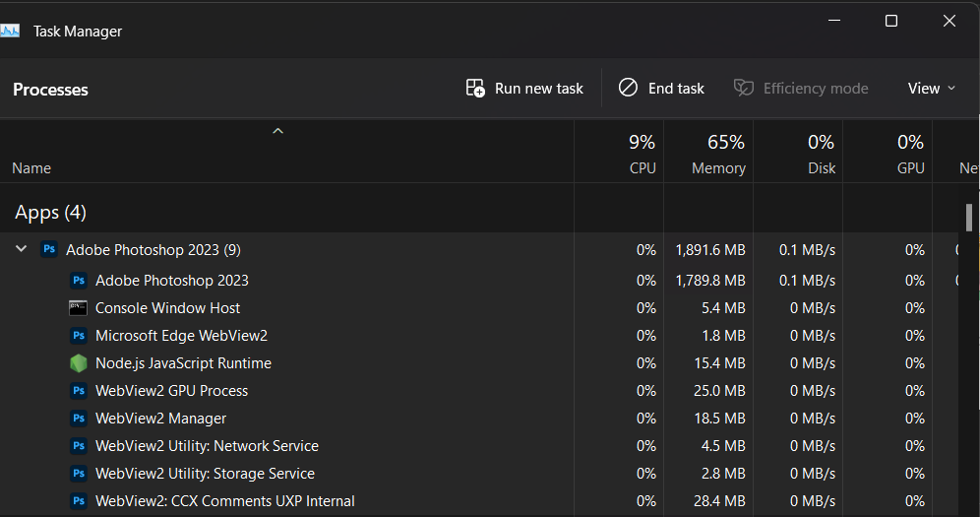Click the Console Window Host icon
Viewport: 980px width, 517px height.
78,307
